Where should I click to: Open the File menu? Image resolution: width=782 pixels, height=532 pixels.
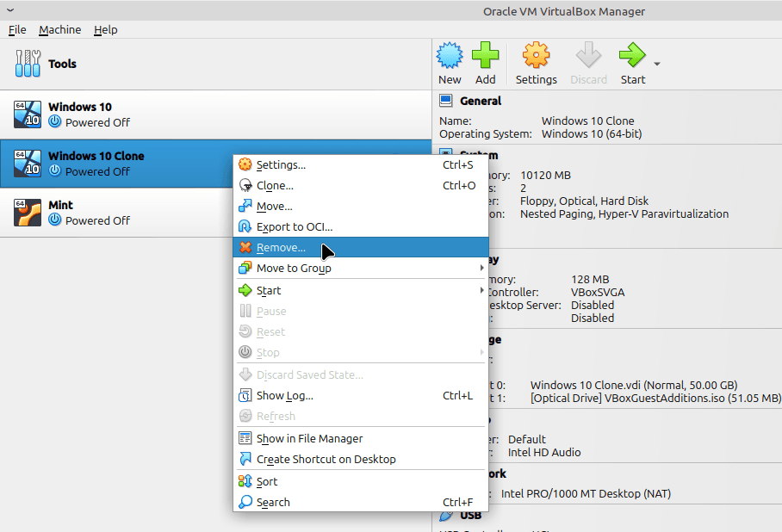17,30
